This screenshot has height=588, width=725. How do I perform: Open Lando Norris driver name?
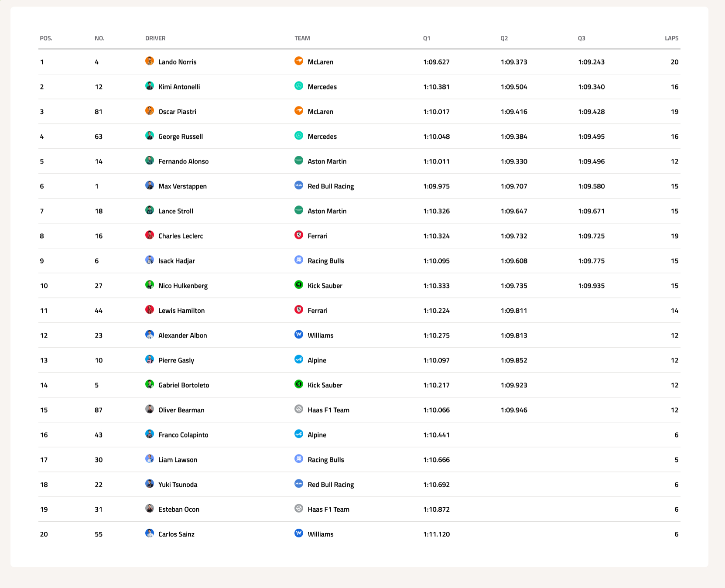pos(178,62)
